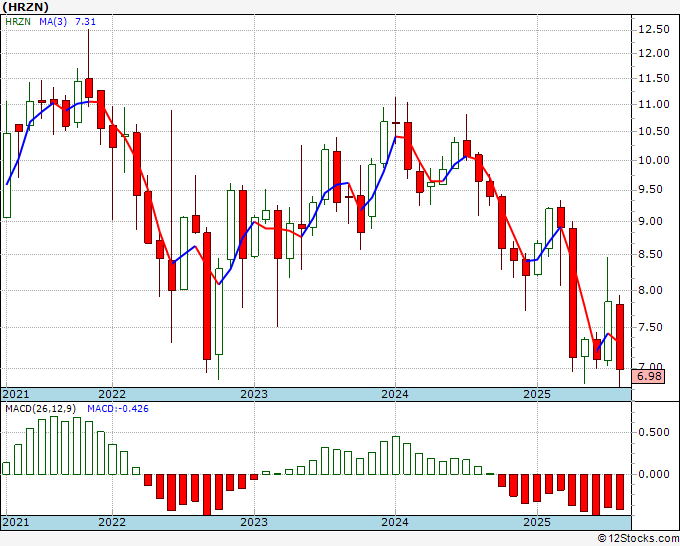Click the tallest green MACD bar in 2021
The width and height of the screenshot is (680, 546).
(54, 445)
